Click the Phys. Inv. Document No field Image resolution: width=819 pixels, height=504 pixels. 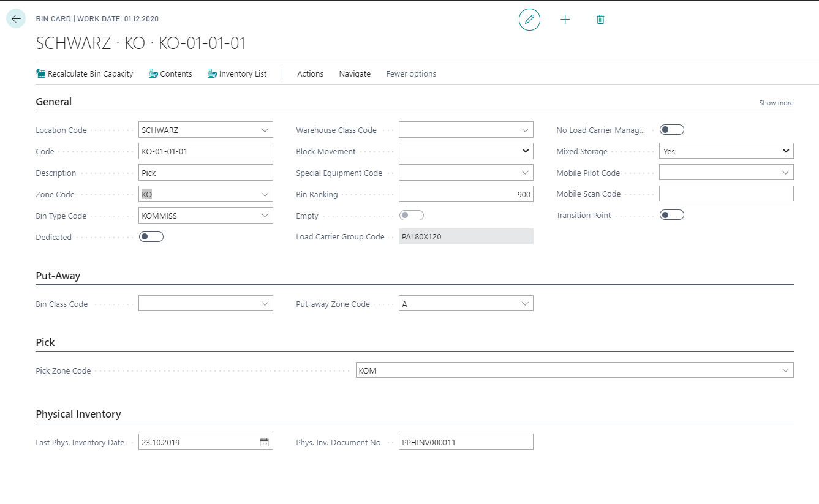466,442
